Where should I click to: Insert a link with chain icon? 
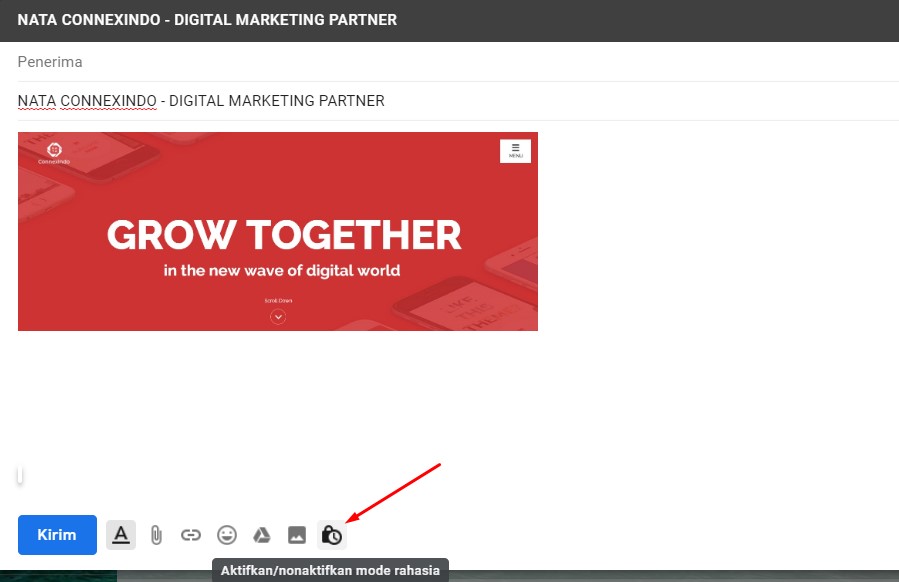pos(191,535)
